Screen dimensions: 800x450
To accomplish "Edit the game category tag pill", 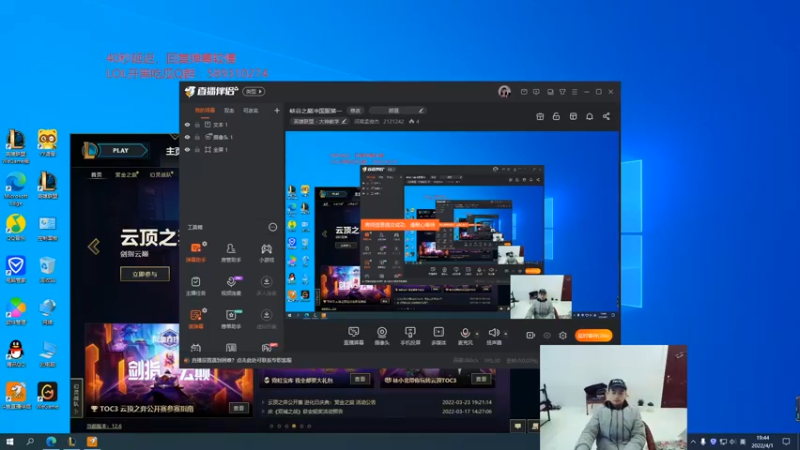I will [319, 122].
